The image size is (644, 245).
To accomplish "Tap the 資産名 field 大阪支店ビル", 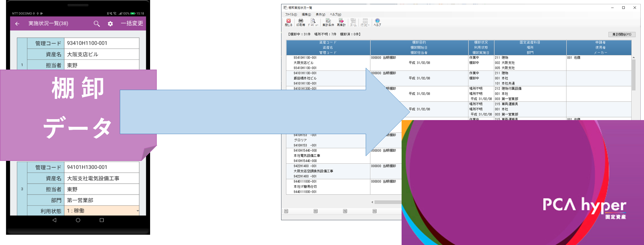I will tap(102, 54).
